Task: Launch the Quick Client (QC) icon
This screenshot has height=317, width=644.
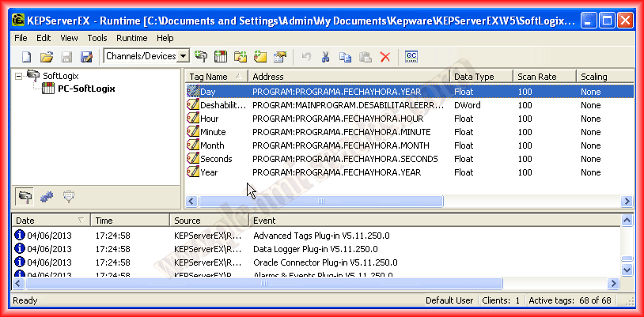Action: coord(411,56)
